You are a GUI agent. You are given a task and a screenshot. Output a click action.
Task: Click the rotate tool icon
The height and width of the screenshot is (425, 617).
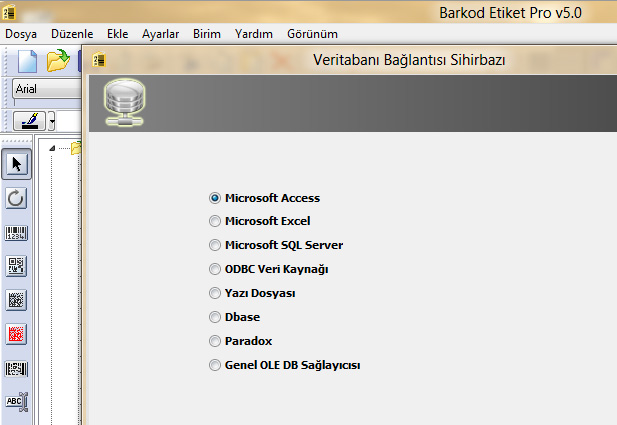[x=16, y=198]
